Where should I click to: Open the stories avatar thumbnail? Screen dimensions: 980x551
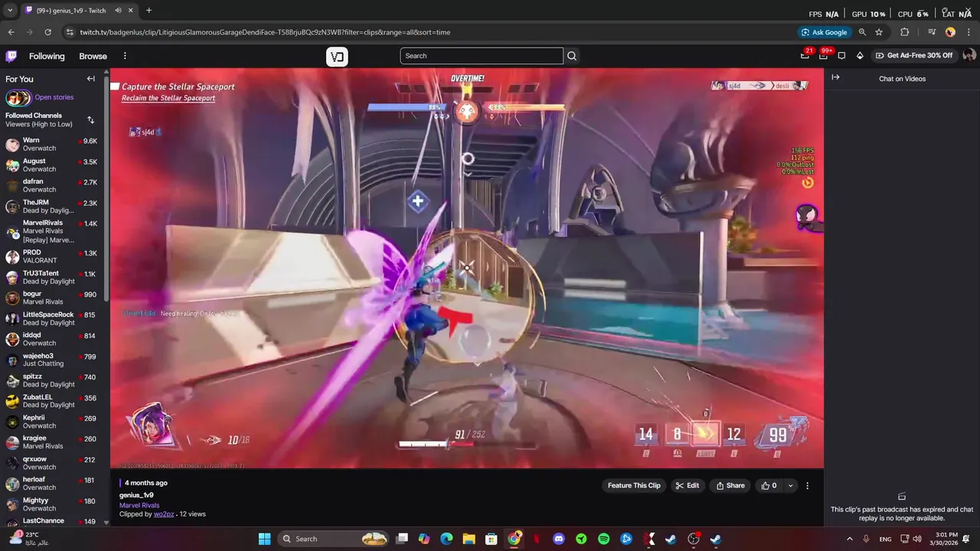(18, 97)
